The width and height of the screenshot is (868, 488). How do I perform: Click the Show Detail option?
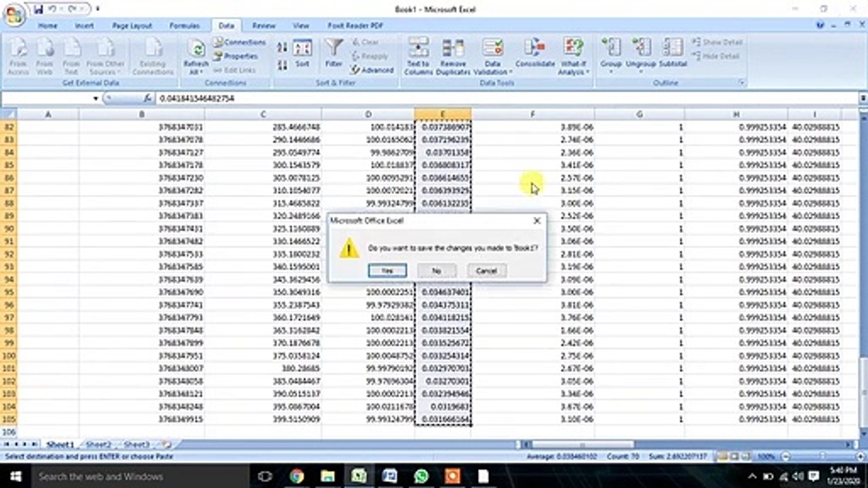[716, 42]
